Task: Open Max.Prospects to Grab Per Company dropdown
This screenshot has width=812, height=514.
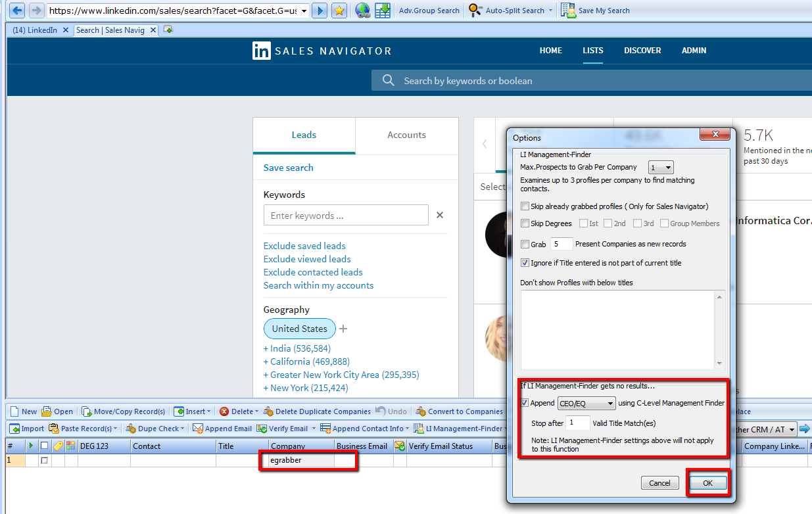Action: click(661, 168)
